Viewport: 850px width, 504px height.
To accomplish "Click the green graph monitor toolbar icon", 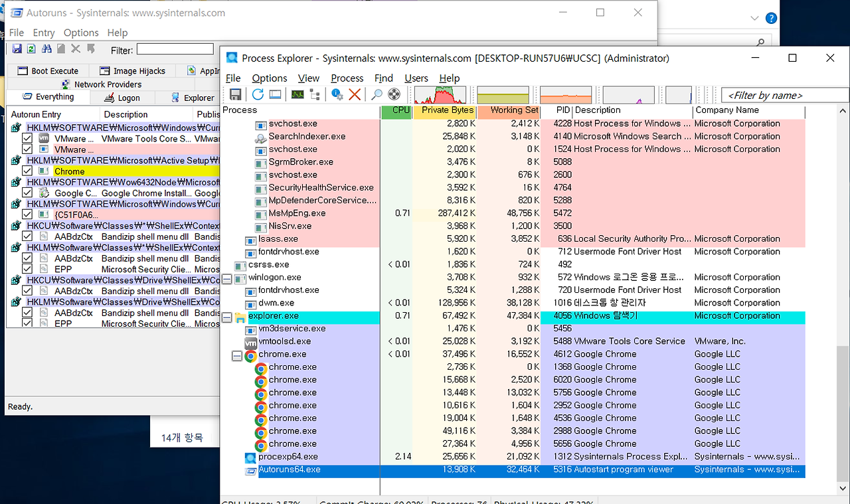I will point(297,95).
